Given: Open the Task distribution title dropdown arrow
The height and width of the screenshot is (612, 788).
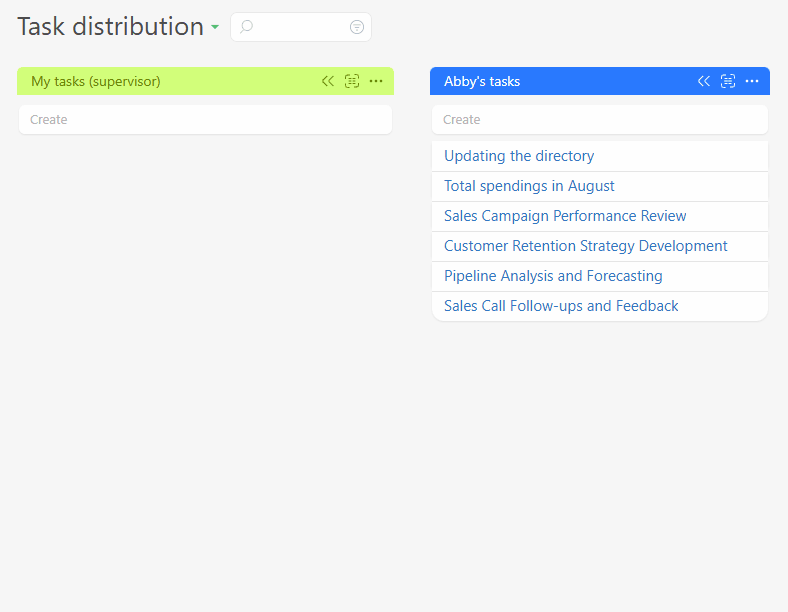Looking at the screenshot, I should (x=215, y=28).
